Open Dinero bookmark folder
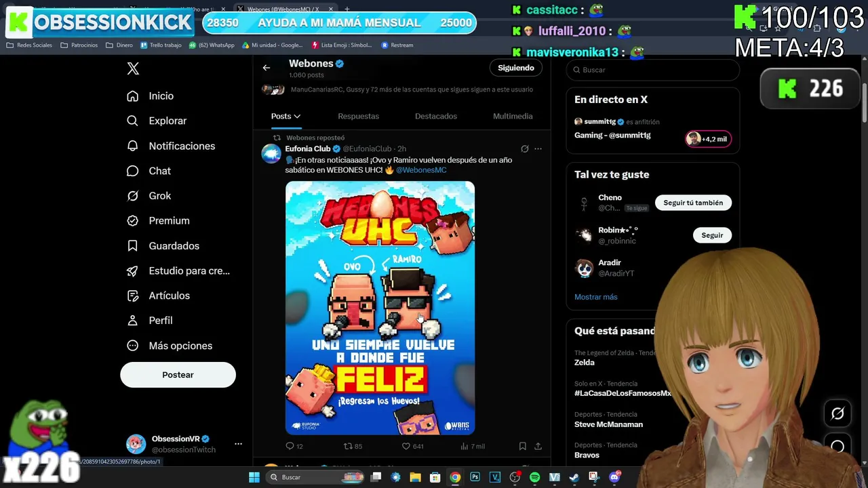The image size is (868, 488). (119, 45)
